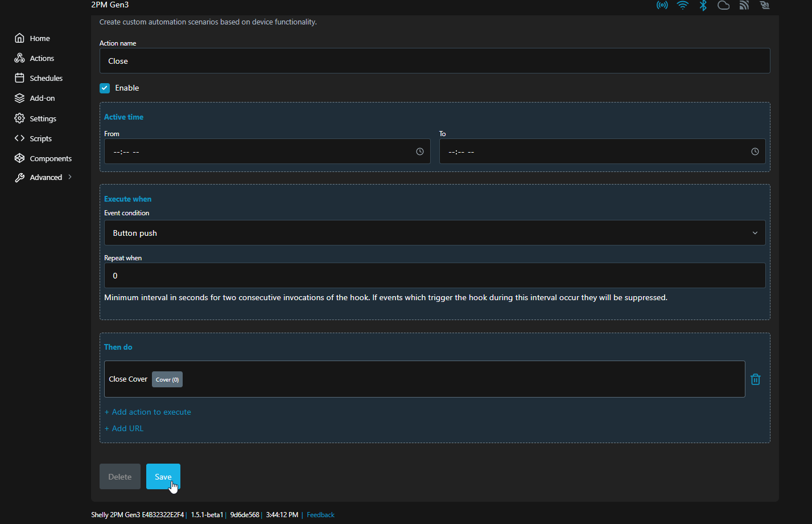Screen dimensions: 812x524
Task: Open the Scripts section
Action: tap(40, 138)
